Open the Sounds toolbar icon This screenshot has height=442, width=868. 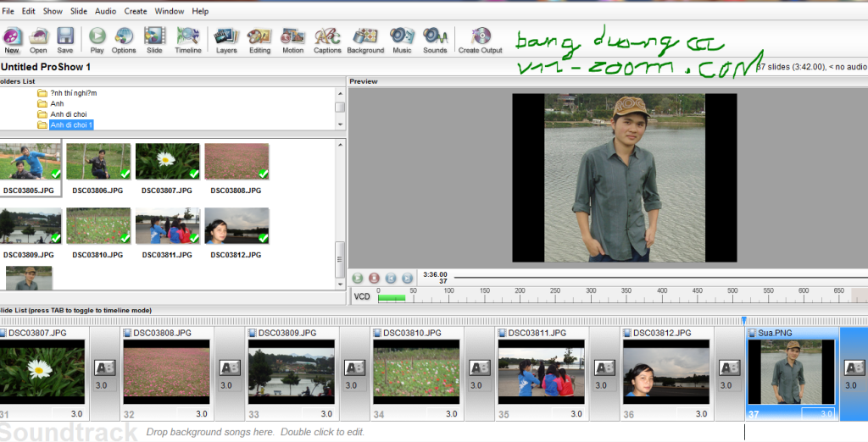pyautogui.click(x=435, y=38)
